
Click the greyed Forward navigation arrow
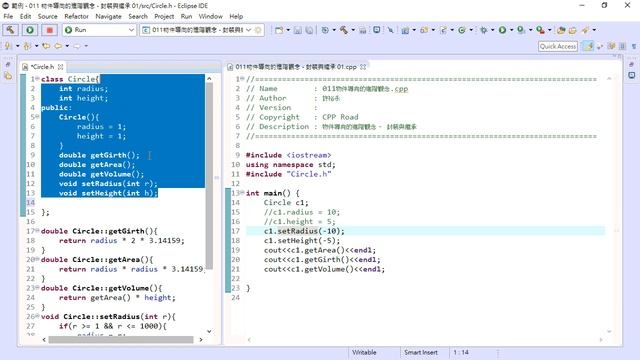pos(77,46)
